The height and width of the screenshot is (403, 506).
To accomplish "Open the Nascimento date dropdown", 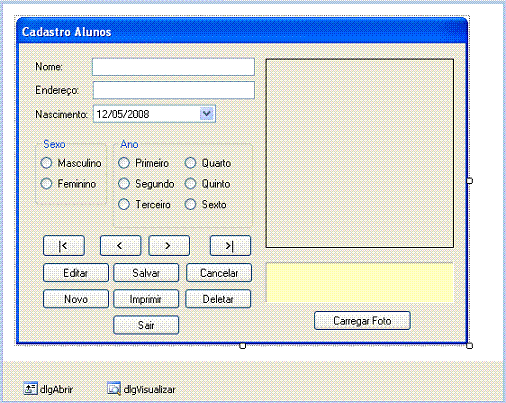I will point(207,114).
